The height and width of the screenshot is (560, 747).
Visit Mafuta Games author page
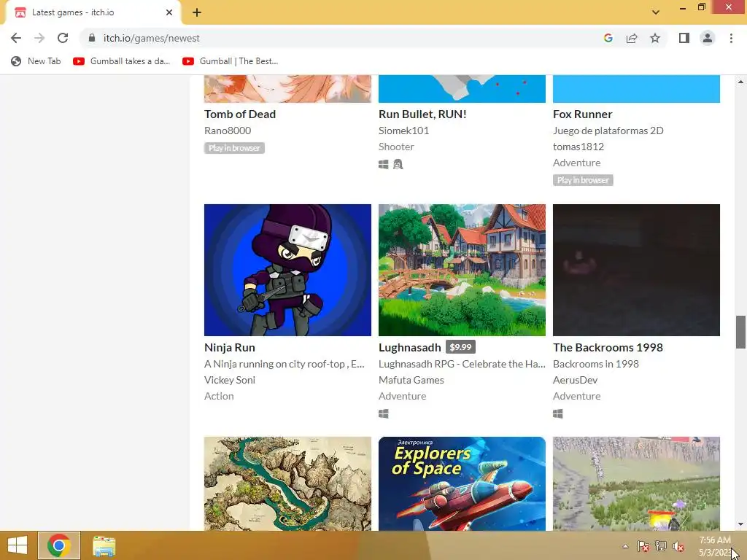click(411, 380)
